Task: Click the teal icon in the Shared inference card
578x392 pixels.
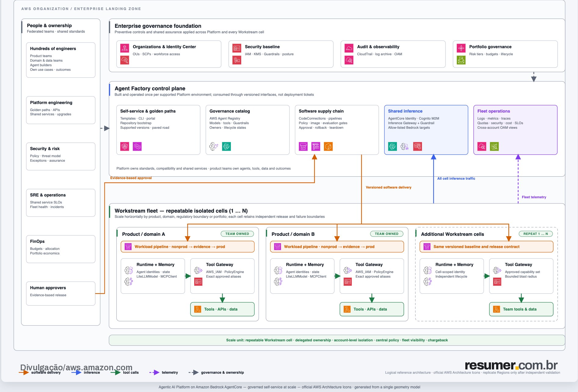Action: pyautogui.click(x=392, y=146)
